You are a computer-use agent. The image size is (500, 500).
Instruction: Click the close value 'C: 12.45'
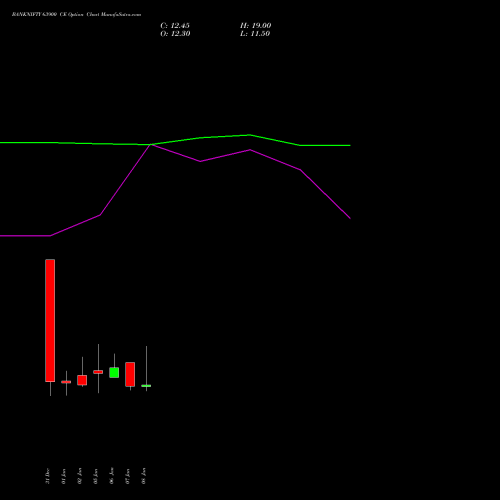[x=175, y=26]
